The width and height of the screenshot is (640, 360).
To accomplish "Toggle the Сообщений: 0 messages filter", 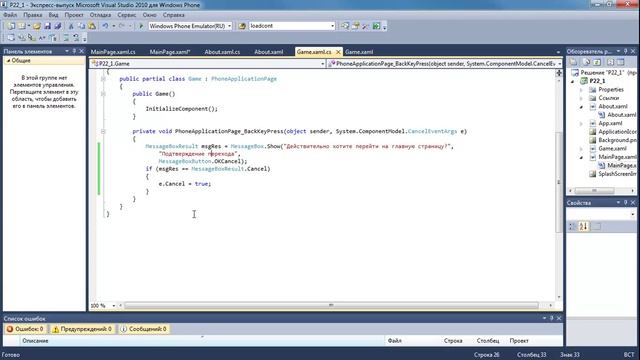I will [144, 329].
